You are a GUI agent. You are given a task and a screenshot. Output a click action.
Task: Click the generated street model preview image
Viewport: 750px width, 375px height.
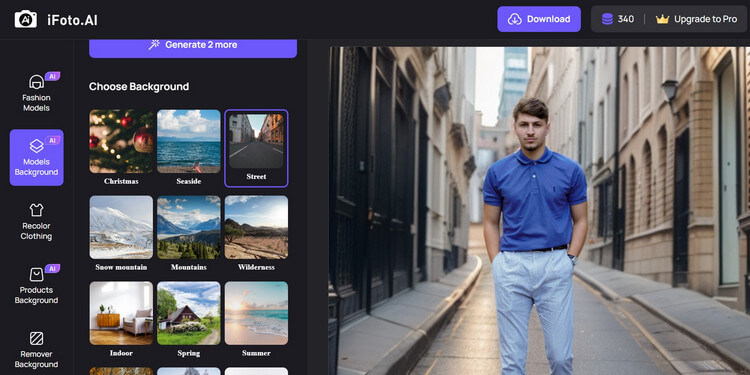click(x=539, y=210)
